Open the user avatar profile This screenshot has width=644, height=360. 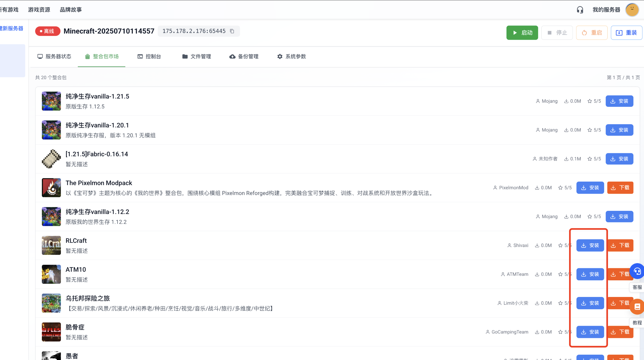pos(632,10)
